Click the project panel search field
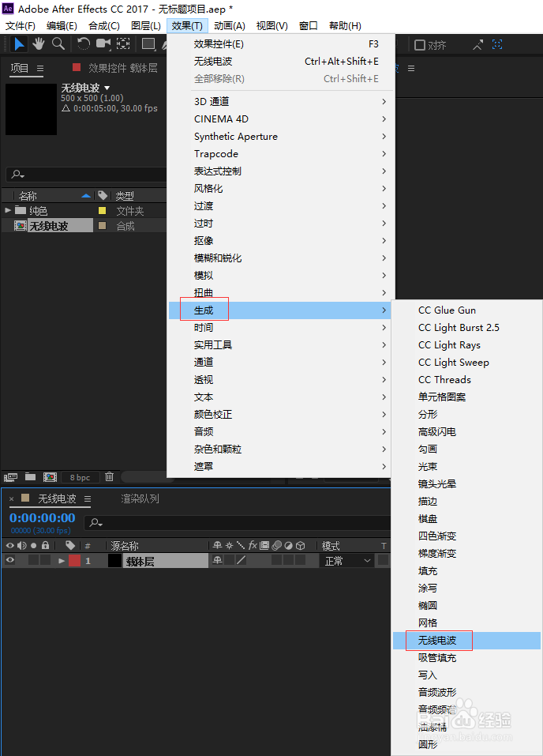543x756 pixels. point(87,174)
